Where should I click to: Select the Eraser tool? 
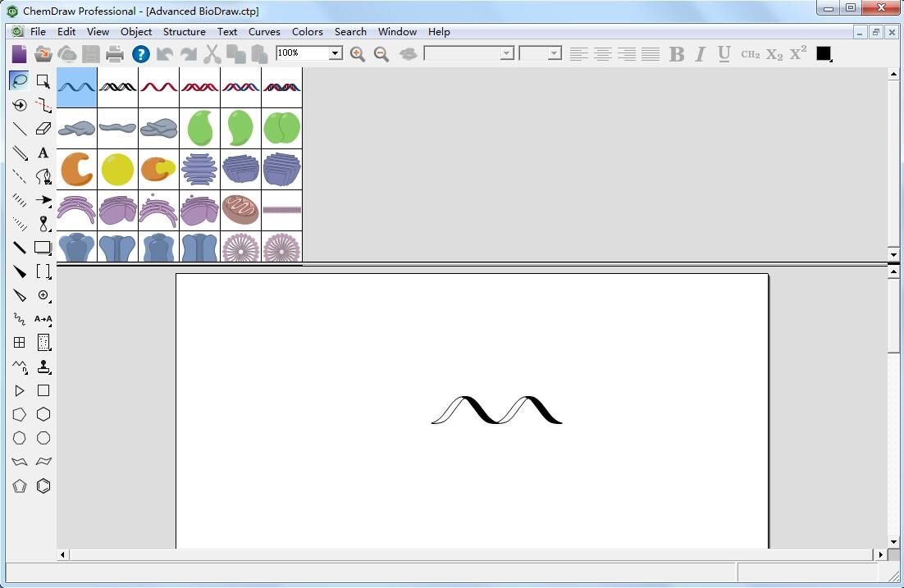(x=43, y=128)
